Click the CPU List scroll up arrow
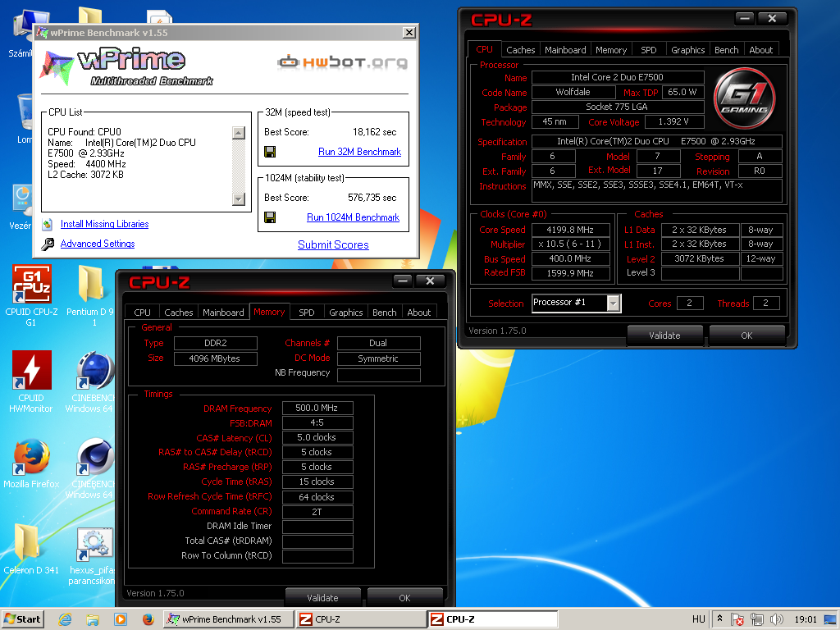Viewport: 840px width, 630px height. pos(239,132)
